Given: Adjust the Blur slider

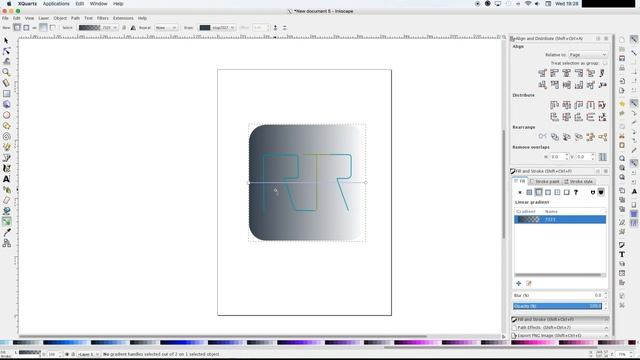Looking at the screenshot, I should click(557, 295).
